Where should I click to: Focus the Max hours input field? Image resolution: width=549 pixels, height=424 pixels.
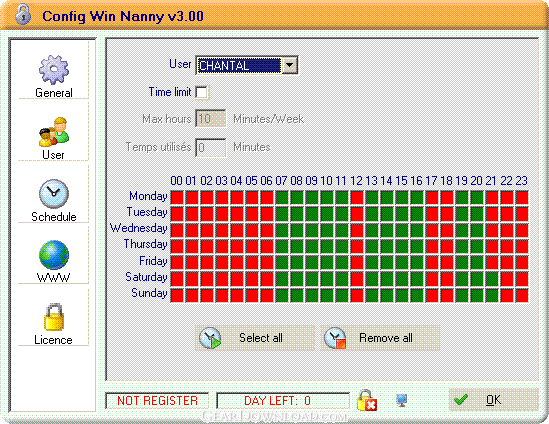pyautogui.click(x=210, y=119)
